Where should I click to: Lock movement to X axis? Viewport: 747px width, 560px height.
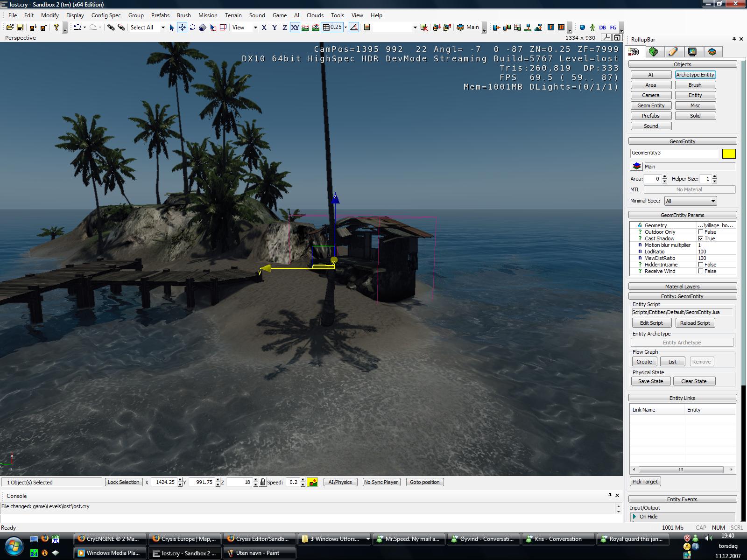(x=264, y=28)
